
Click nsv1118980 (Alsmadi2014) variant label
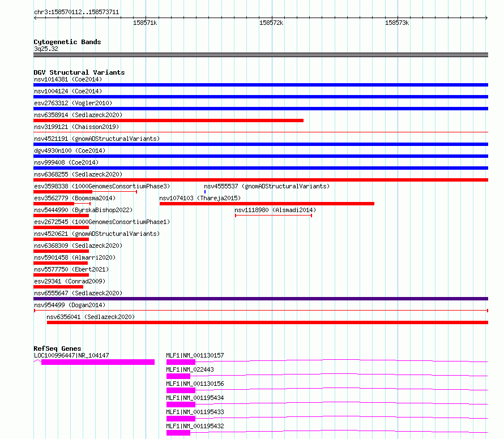tap(275, 210)
